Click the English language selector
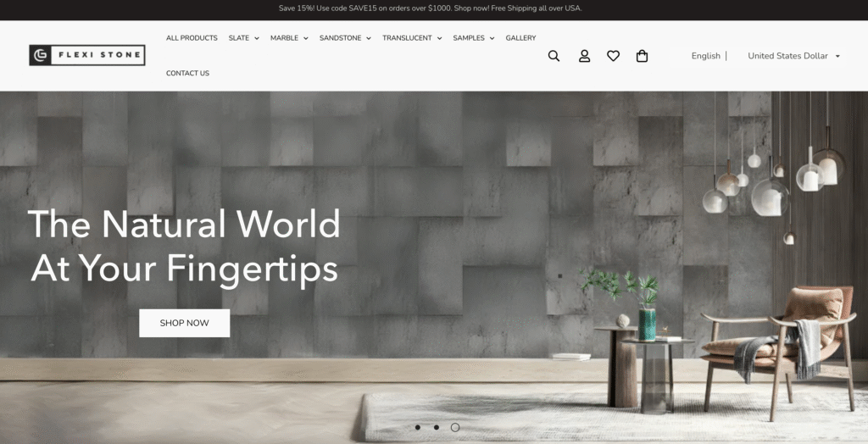Image resolution: width=868 pixels, height=444 pixels. click(x=705, y=56)
